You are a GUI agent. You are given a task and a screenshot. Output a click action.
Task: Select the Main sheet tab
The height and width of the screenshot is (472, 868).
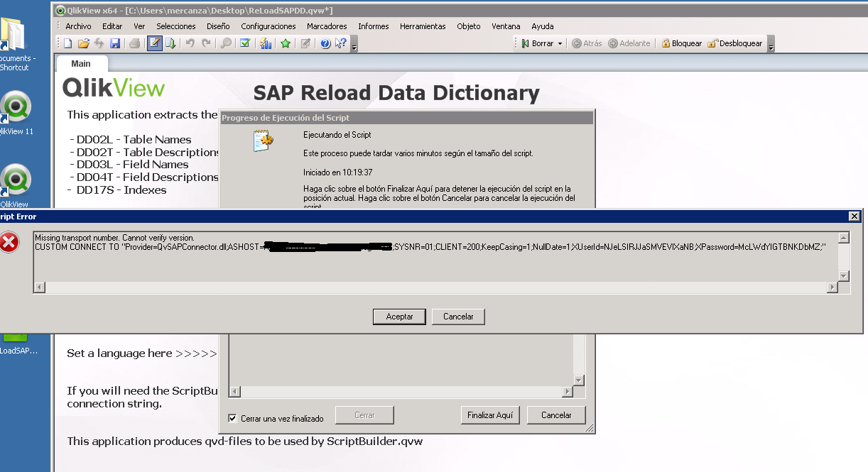tap(81, 64)
